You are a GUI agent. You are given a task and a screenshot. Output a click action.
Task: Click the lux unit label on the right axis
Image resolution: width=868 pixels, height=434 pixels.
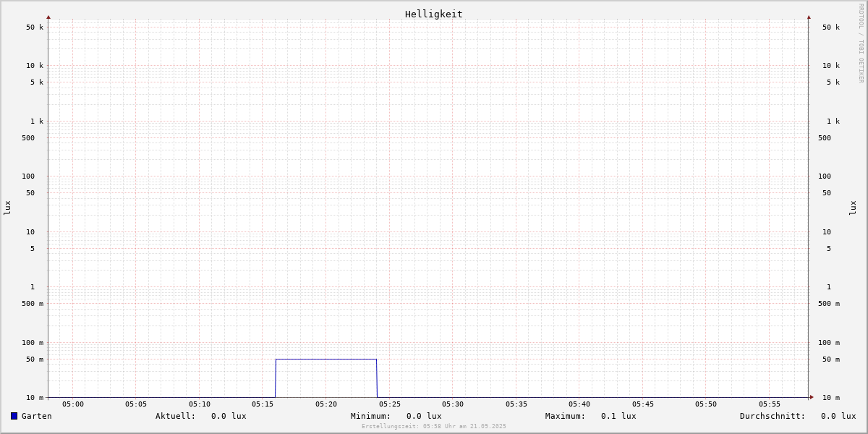coord(853,208)
